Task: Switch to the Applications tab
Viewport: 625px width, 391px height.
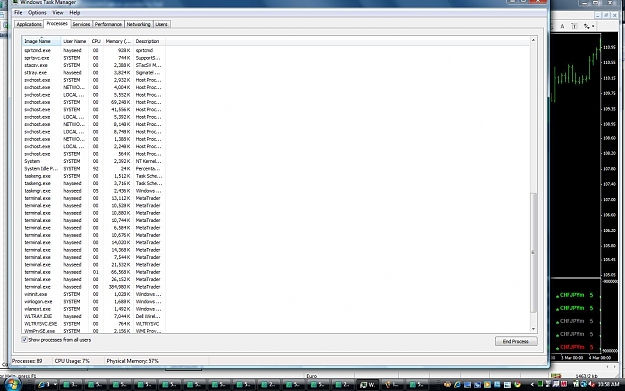Action: 29,24
